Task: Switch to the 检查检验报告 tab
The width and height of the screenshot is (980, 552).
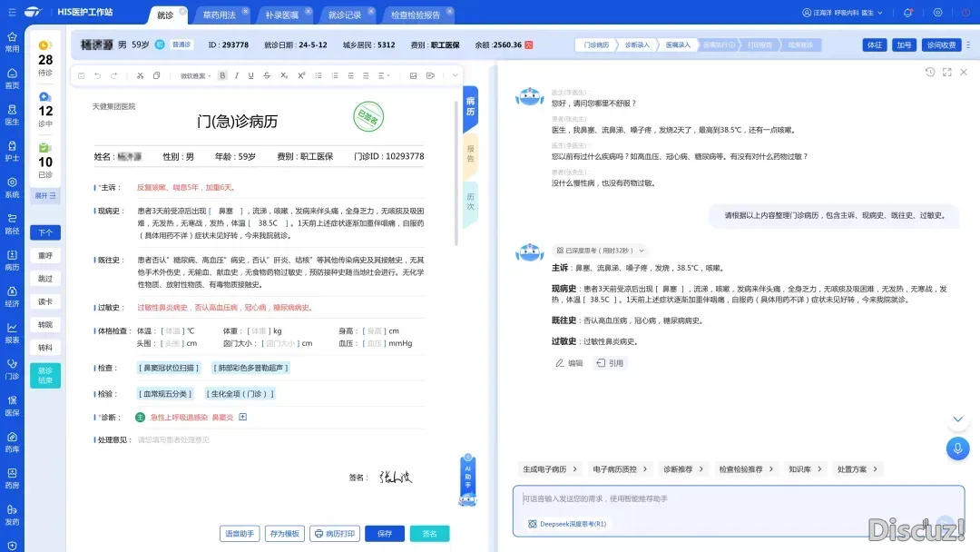Action: click(416, 15)
